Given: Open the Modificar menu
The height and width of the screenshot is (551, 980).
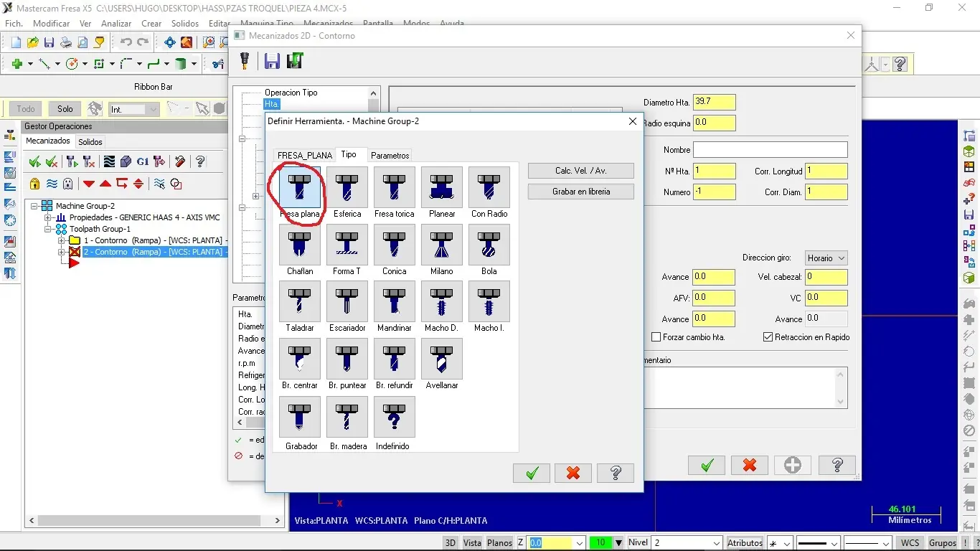Looking at the screenshot, I should coord(52,24).
